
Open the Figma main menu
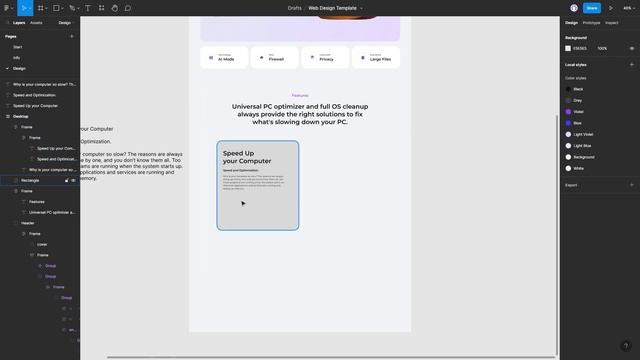[x=7, y=8]
